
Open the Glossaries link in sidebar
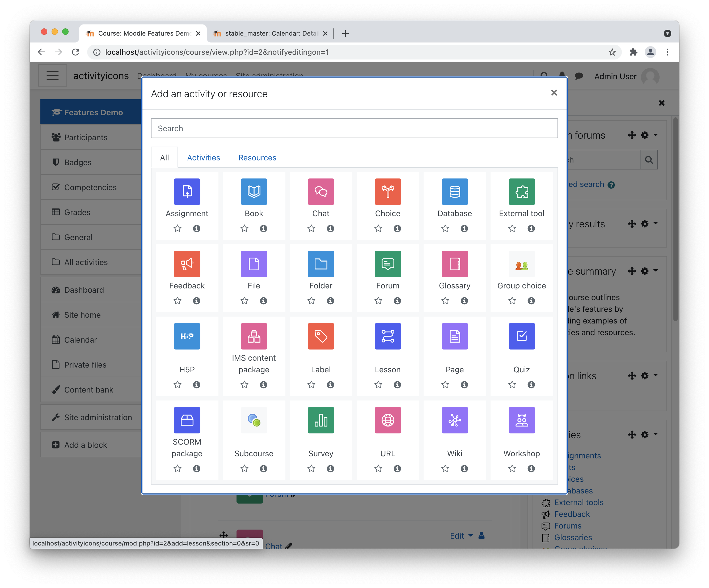click(x=573, y=537)
